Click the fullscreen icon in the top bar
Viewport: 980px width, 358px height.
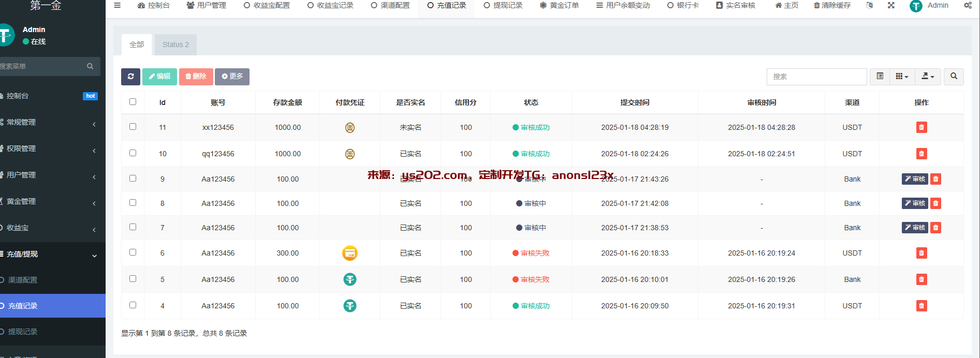(x=891, y=5)
